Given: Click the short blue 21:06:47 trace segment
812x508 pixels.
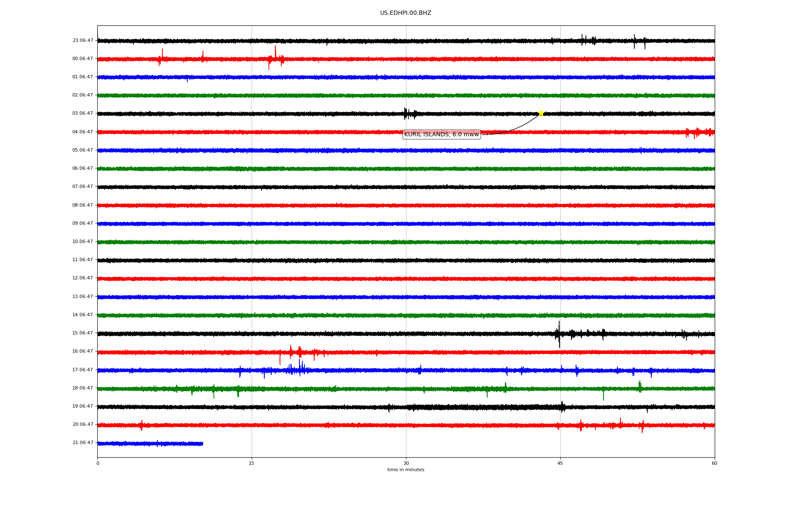Looking at the screenshot, I should [x=150, y=444].
